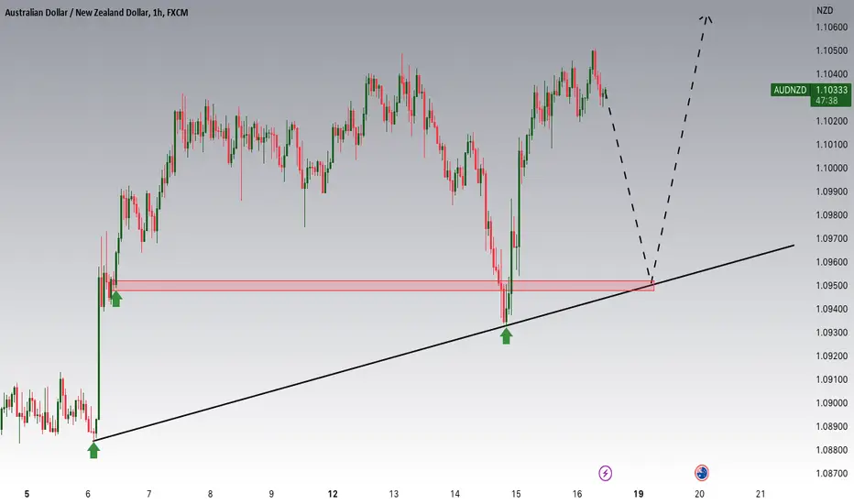Click price level 1.10500 on the axis
Image resolution: width=854 pixels, height=504 pixels.
pos(831,50)
